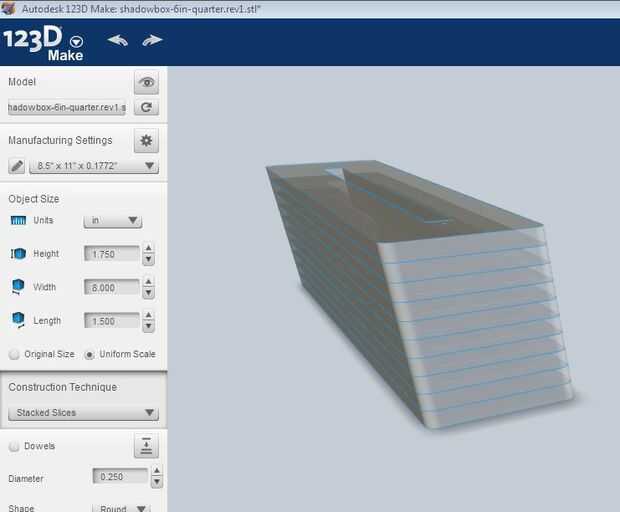The height and width of the screenshot is (512, 620).
Task: Click the model filename field
Action: point(67,108)
